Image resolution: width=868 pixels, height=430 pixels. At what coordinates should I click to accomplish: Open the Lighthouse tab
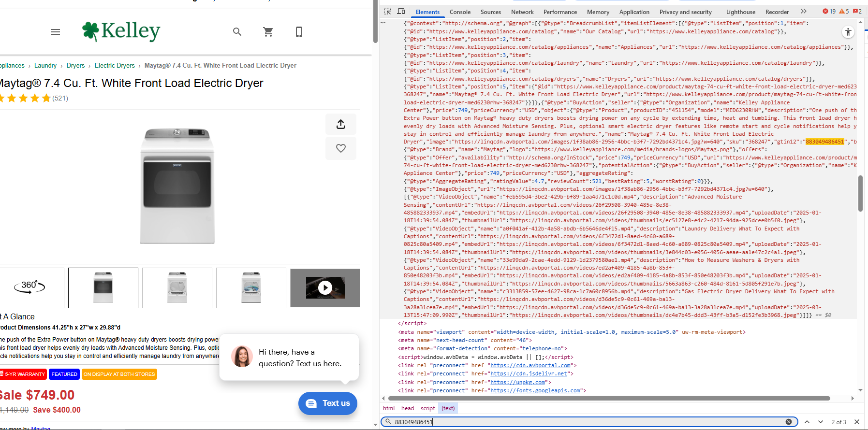pos(740,12)
